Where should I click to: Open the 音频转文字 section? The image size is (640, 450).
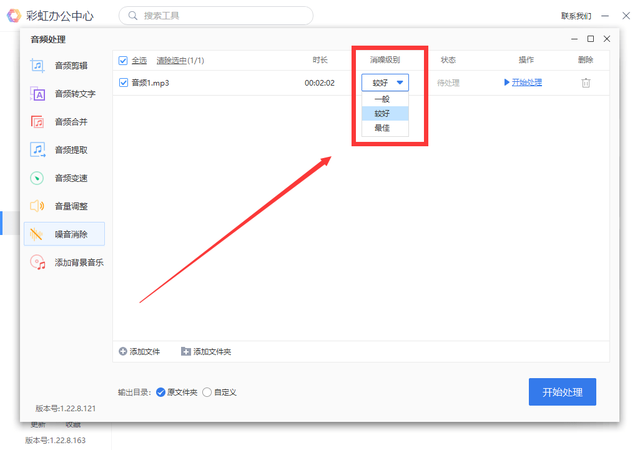(x=64, y=94)
